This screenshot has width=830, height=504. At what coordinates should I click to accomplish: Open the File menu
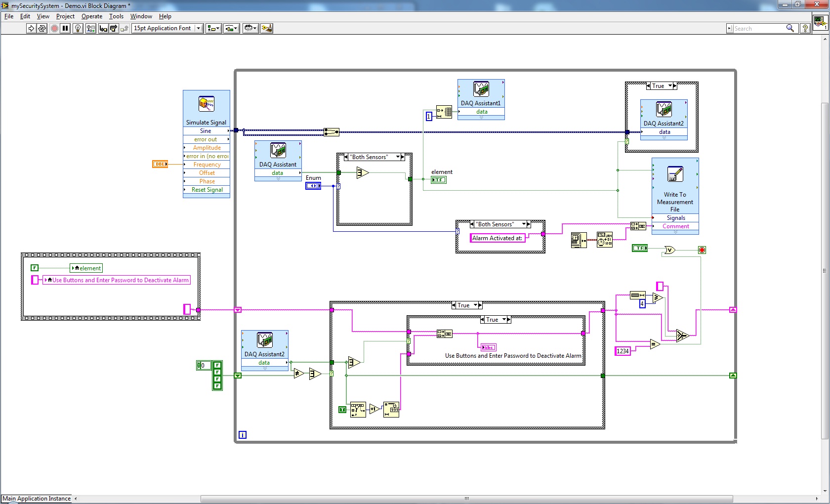9,16
